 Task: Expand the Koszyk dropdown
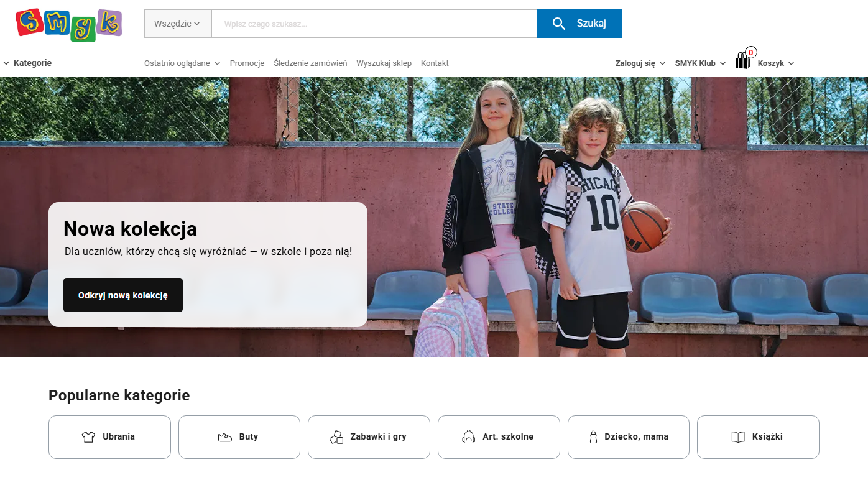coord(776,63)
